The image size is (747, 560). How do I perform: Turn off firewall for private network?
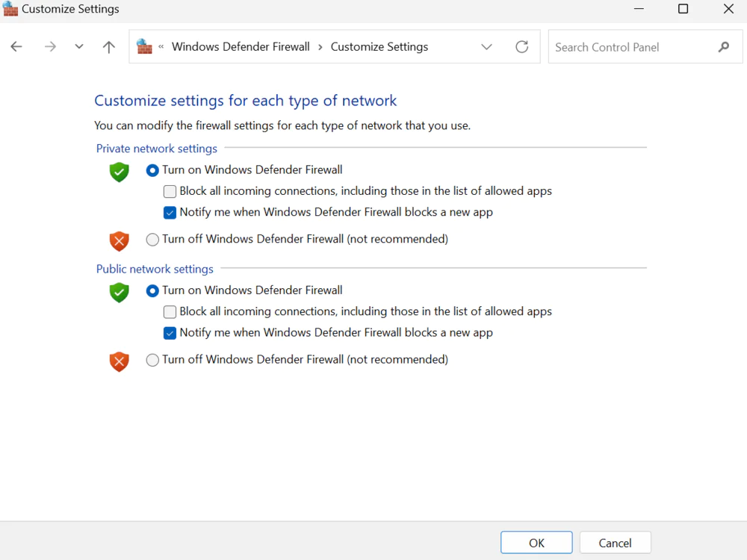click(152, 240)
